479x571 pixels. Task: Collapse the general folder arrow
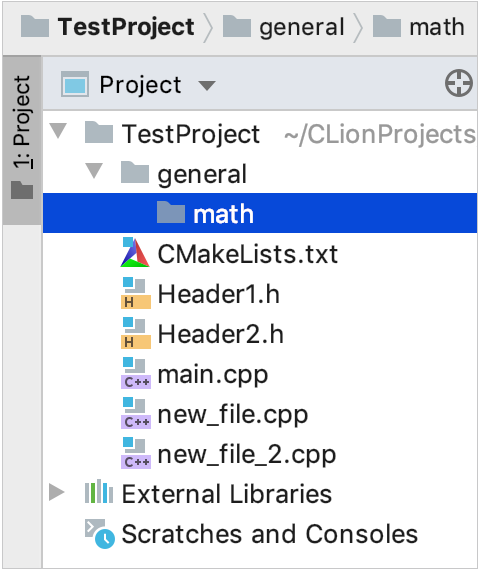(94, 170)
